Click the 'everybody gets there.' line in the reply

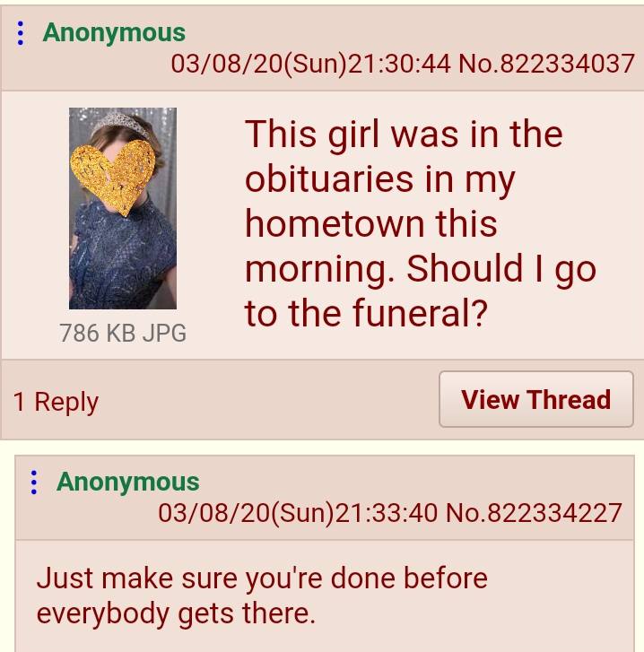176,613
